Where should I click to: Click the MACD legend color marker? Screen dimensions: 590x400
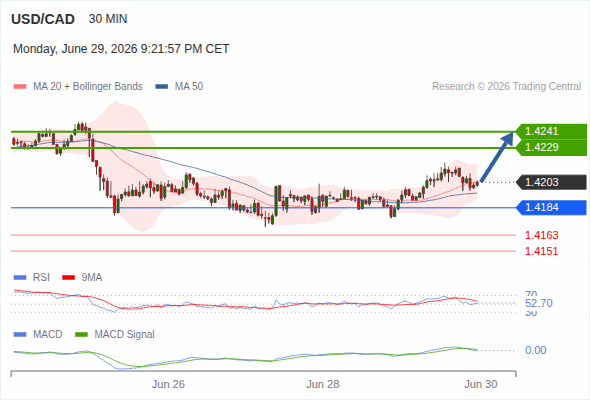click(20, 335)
